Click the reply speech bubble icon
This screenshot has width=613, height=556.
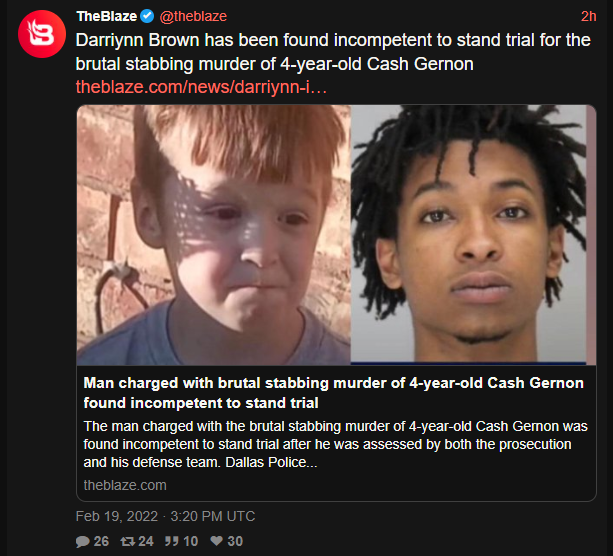click(82, 541)
